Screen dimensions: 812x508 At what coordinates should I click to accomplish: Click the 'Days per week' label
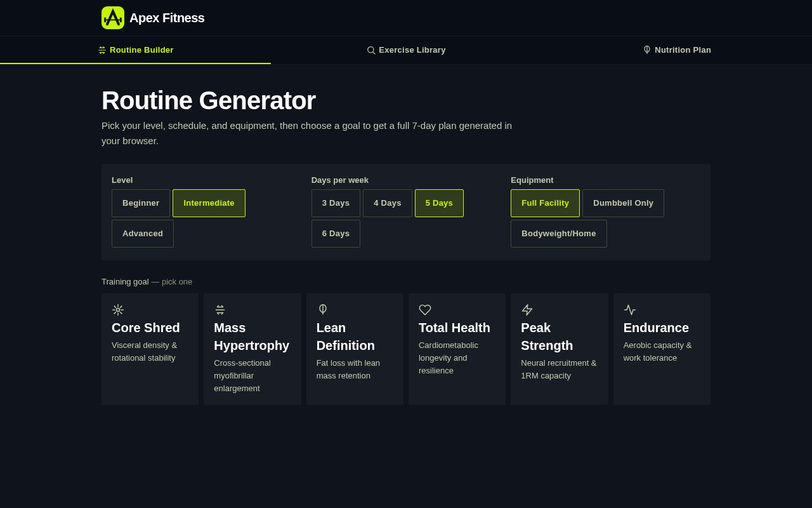coord(340,180)
